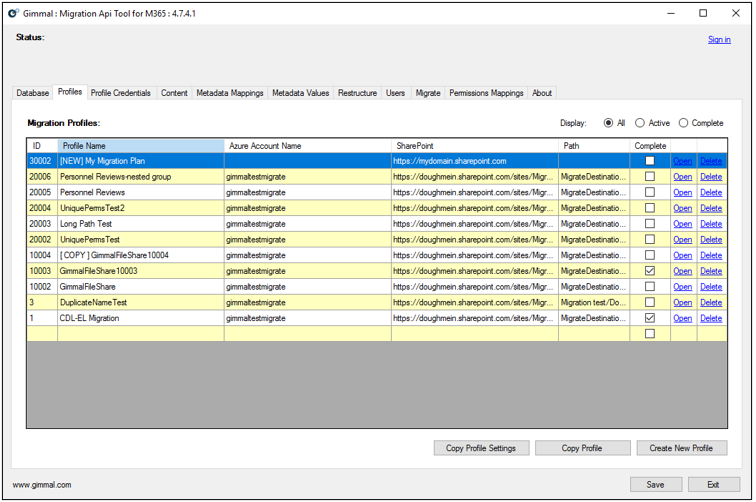The width and height of the screenshot is (756, 502).
Task: Select the Complete display radio button
Action: 684,123
